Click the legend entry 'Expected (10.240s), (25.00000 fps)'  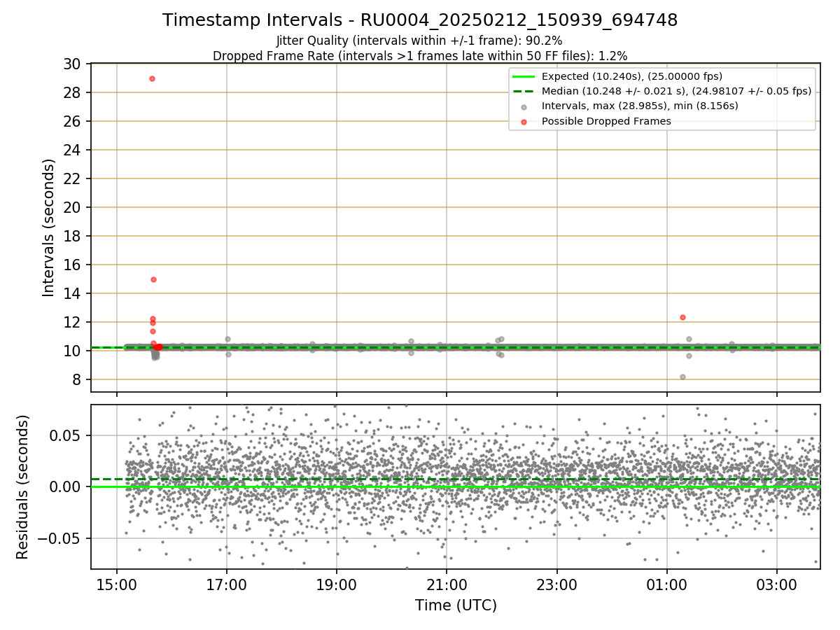(x=632, y=76)
